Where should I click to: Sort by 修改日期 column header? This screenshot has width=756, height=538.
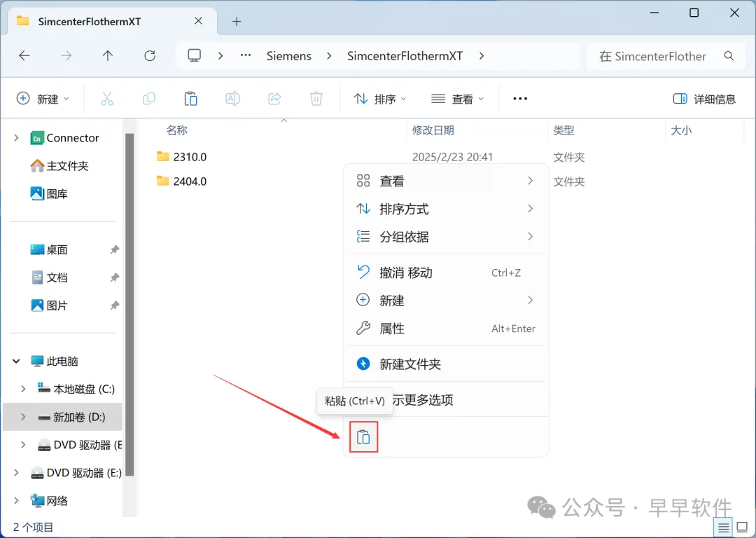pyautogui.click(x=433, y=130)
